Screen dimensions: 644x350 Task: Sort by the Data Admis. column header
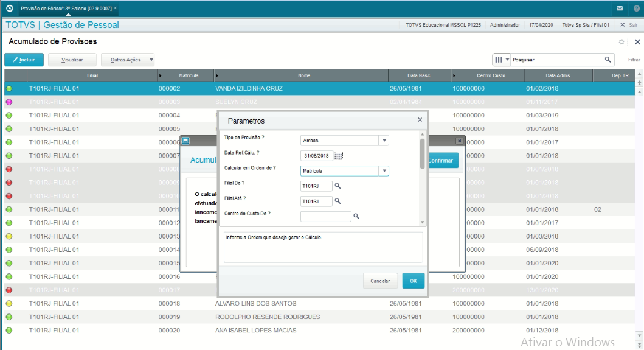[559, 75]
